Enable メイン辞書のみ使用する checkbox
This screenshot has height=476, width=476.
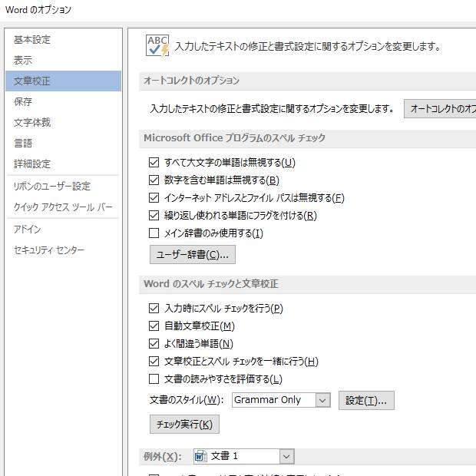pos(154,233)
